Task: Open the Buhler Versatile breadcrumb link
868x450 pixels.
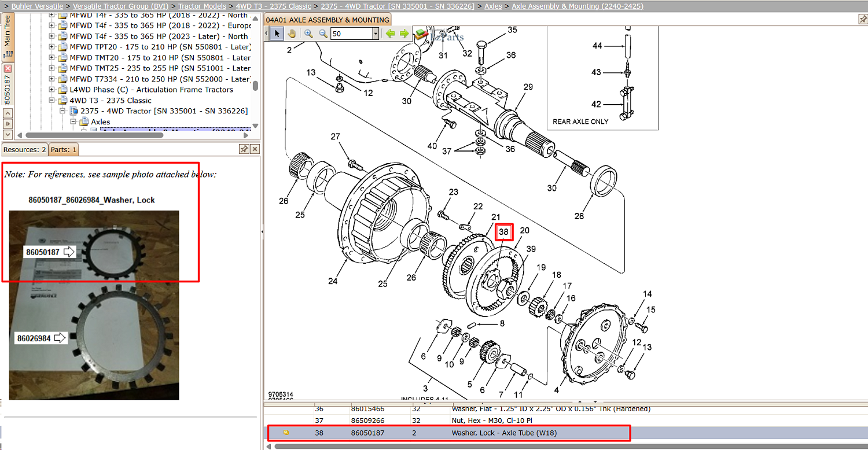Action: pyautogui.click(x=38, y=6)
